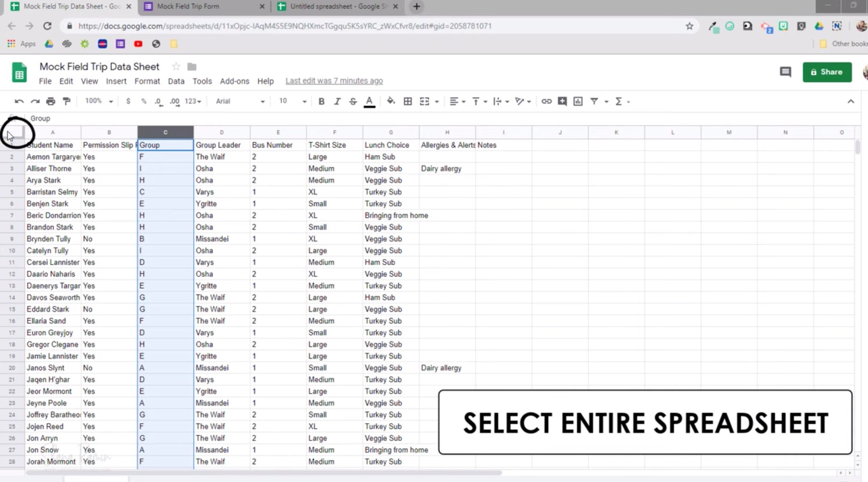Apply bold formatting to selected cells
868x482 pixels.
coord(321,101)
